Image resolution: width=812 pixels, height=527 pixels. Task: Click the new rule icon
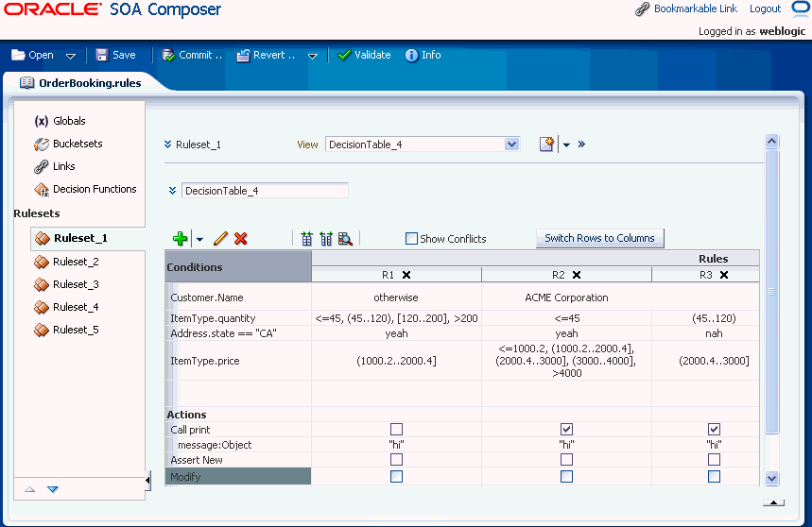coord(547,144)
